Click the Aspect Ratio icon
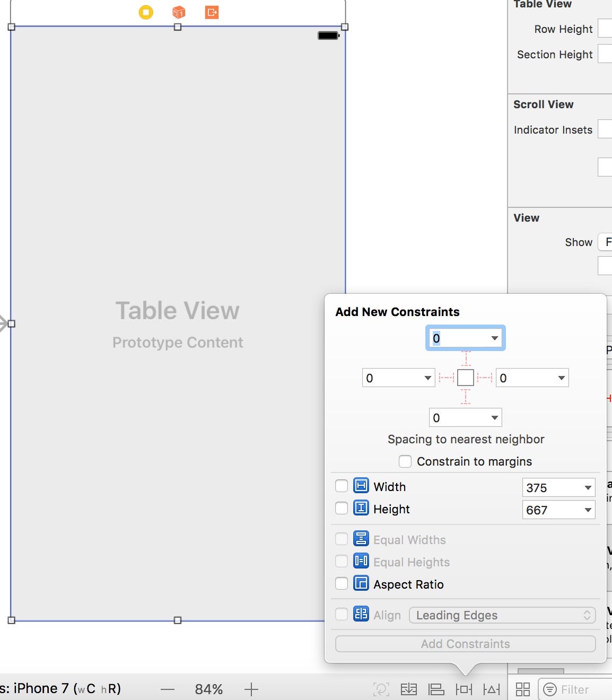612x700 pixels. (x=361, y=583)
